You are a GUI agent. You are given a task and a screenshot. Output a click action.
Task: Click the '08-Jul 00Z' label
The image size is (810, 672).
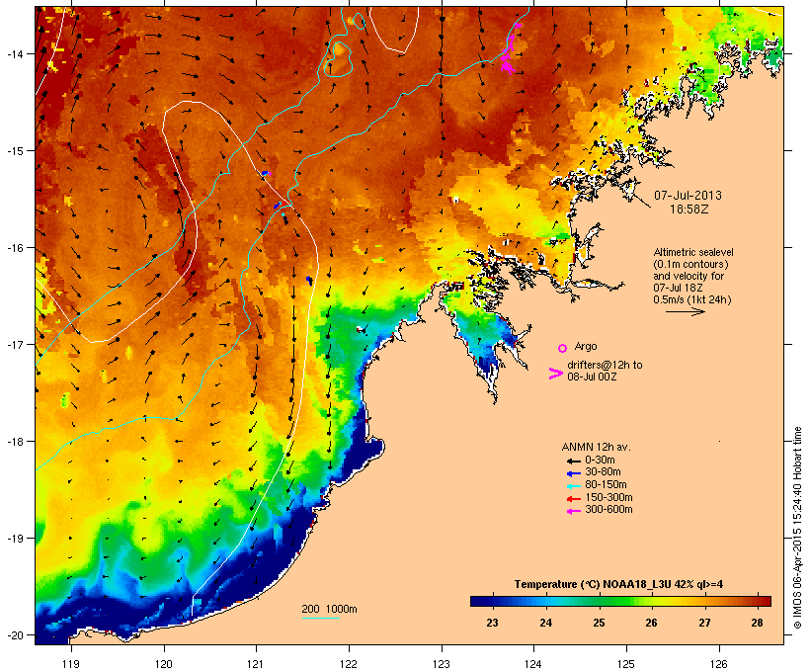592,377
